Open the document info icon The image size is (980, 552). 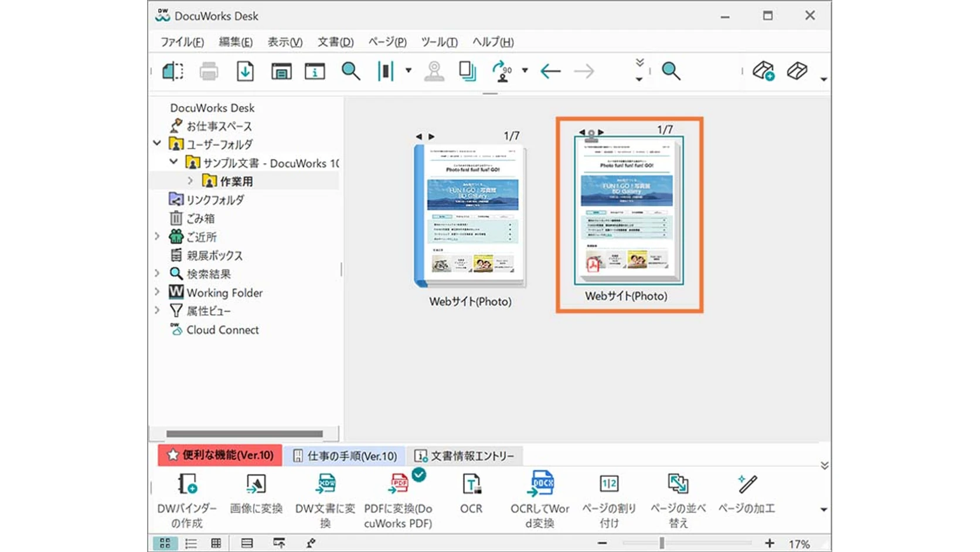tap(315, 71)
